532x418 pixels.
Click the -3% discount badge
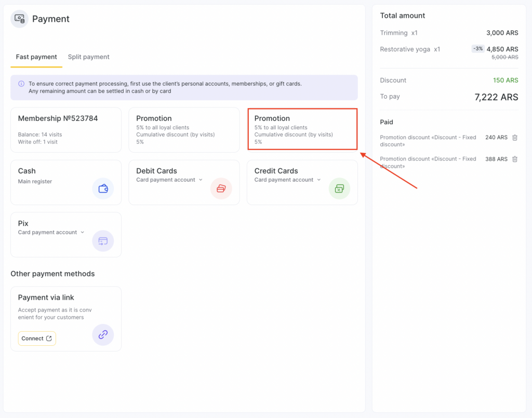pos(477,49)
